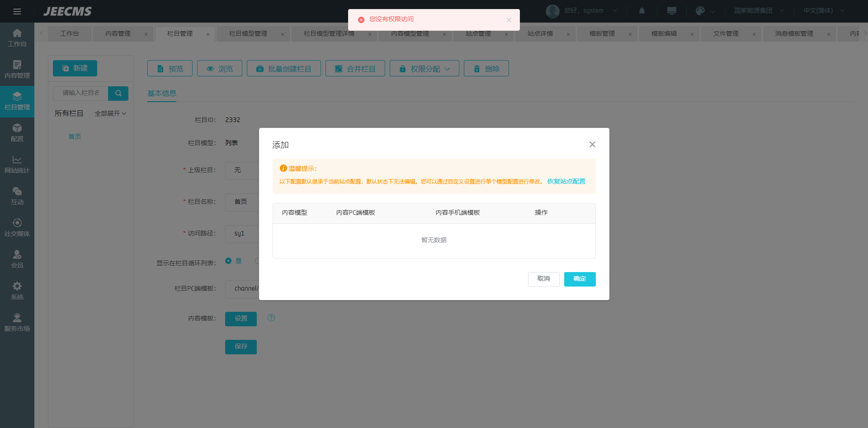Click the 保存 button

point(241,347)
